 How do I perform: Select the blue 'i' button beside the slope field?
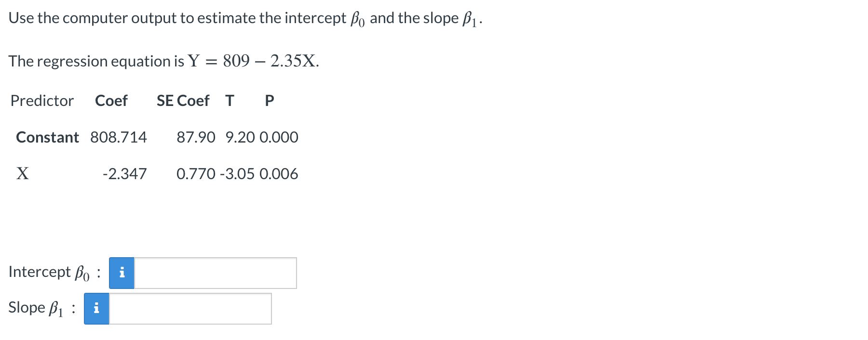pos(96,309)
